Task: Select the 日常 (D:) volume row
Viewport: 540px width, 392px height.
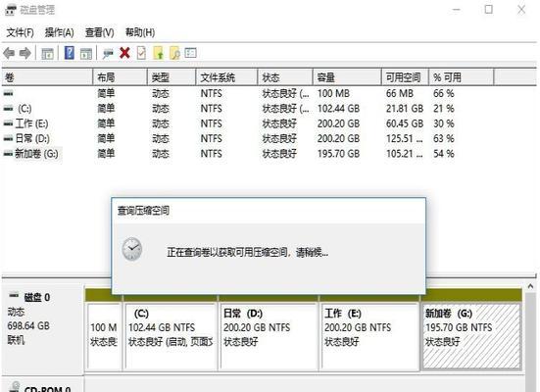Action: (248, 138)
